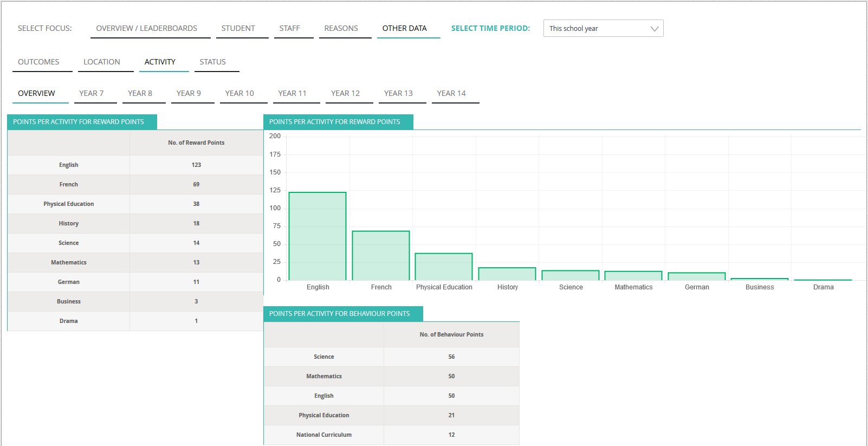
Task: Select National Curriculum row in behaviour table
Action: (x=392, y=435)
